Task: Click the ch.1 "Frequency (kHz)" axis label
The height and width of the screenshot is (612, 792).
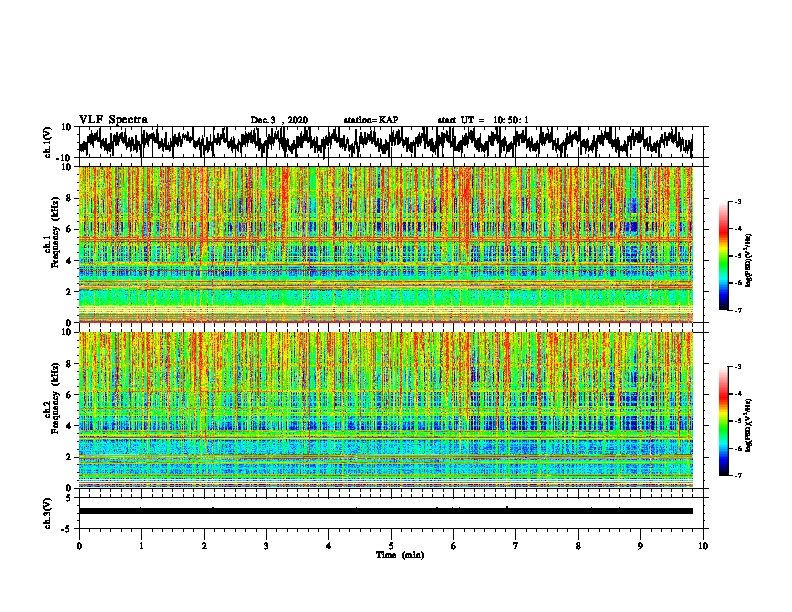Action: [55, 233]
